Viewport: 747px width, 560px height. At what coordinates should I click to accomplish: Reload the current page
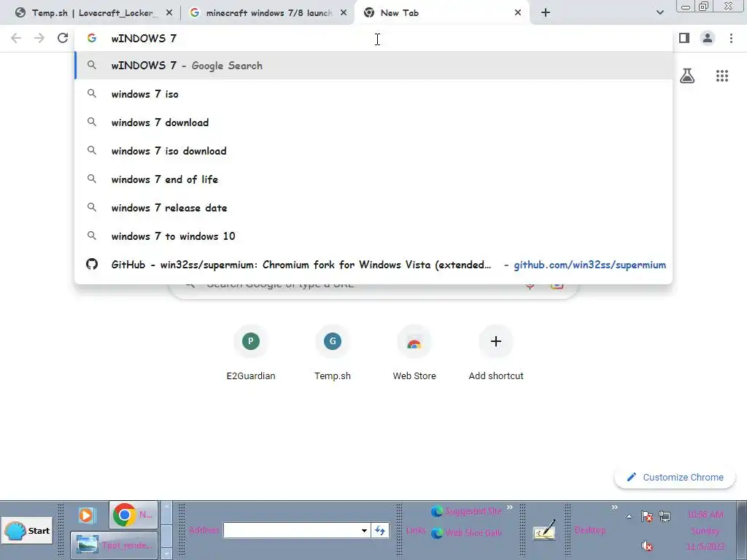[x=63, y=38]
